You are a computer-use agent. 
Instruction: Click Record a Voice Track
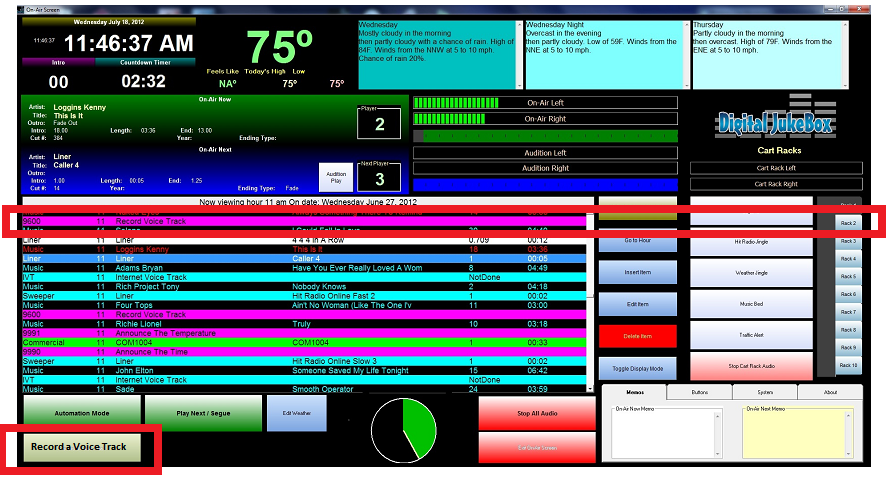pos(80,447)
